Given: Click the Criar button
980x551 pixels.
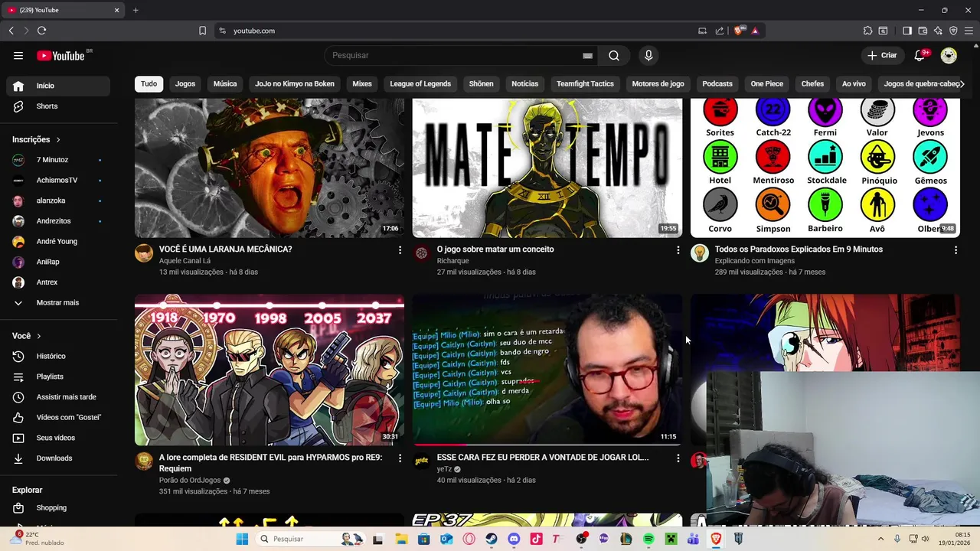Looking at the screenshot, I should [x=882, y=55].
